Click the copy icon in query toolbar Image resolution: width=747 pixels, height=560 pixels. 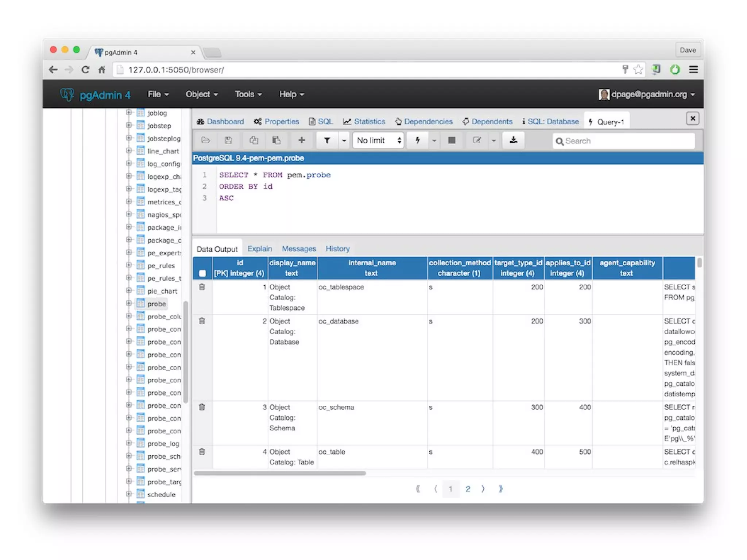254,140
